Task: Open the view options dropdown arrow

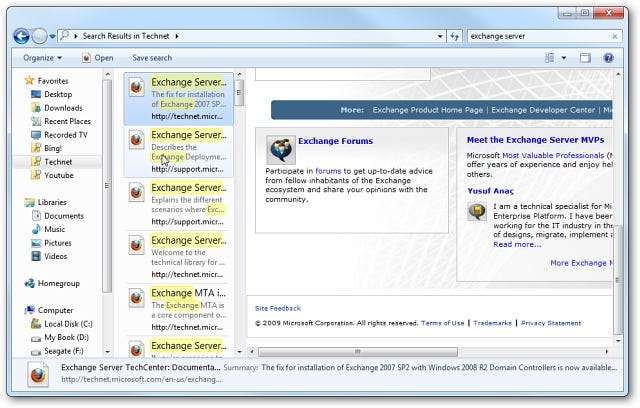Action: (x=564, y=58)
